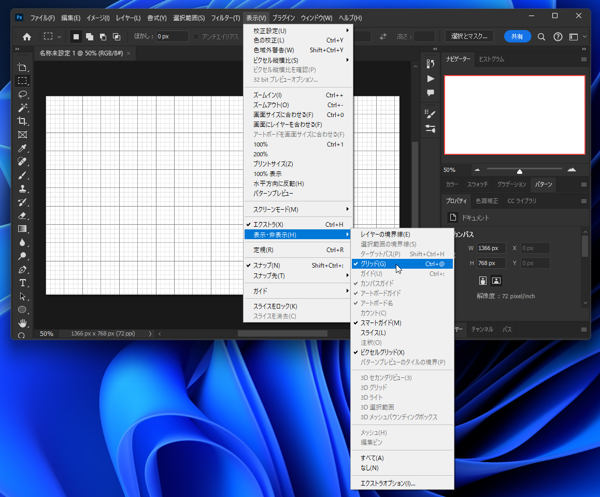Click the New Selection mode icon
Viewport: 600px width, 497px height.
pyautogui.click(x=76, y=37)
